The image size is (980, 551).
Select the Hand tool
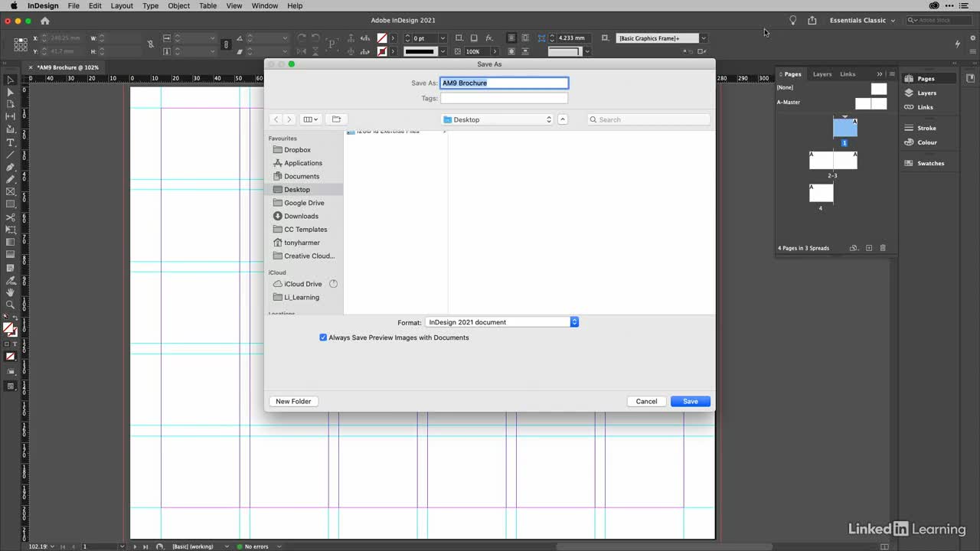(11, 292)
